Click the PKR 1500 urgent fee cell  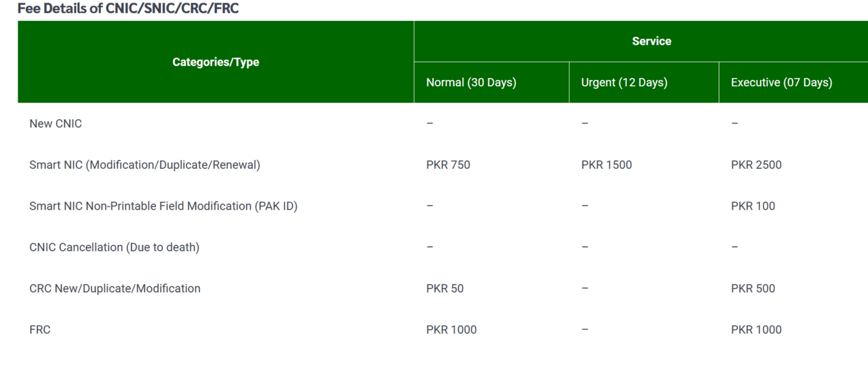tap(606, 165)
